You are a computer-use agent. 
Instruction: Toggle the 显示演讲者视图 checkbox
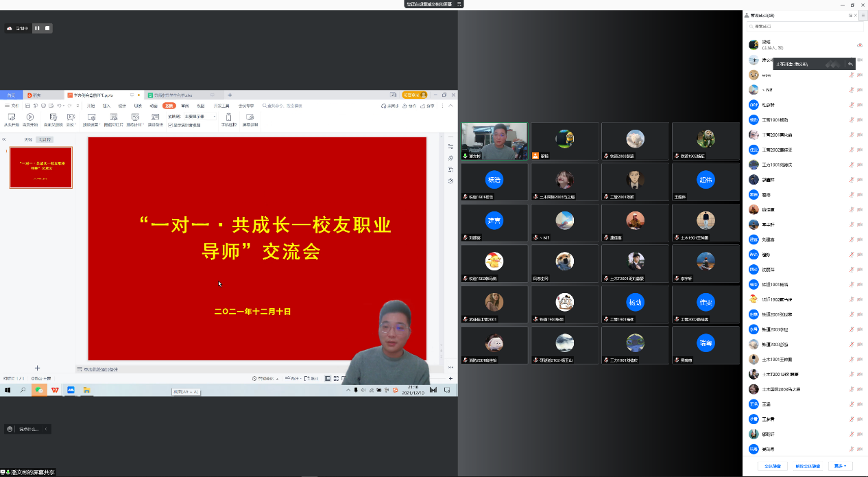[x=171, y=125]
